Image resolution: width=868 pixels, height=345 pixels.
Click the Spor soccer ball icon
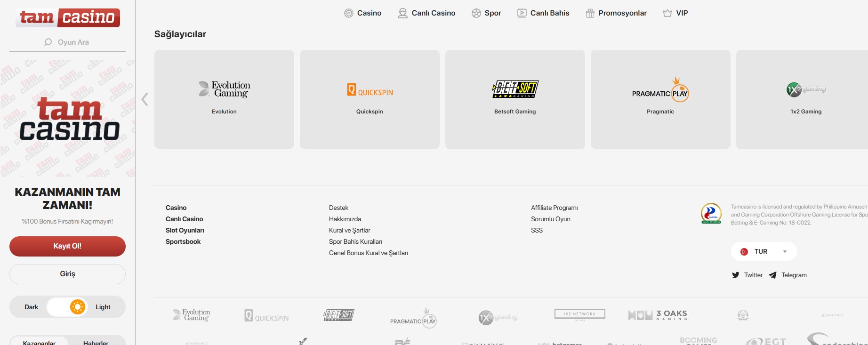coord(476,13)
